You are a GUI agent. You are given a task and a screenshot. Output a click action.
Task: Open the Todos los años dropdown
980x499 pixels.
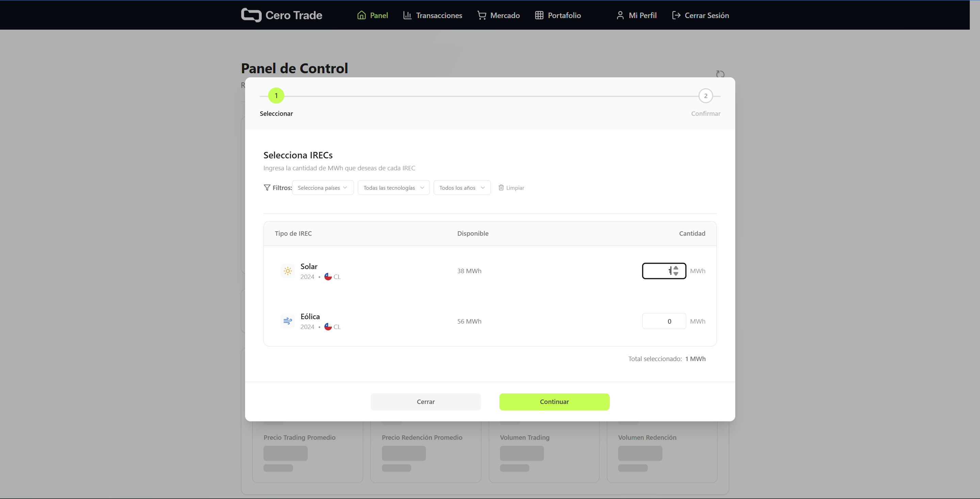coord(462,188)
